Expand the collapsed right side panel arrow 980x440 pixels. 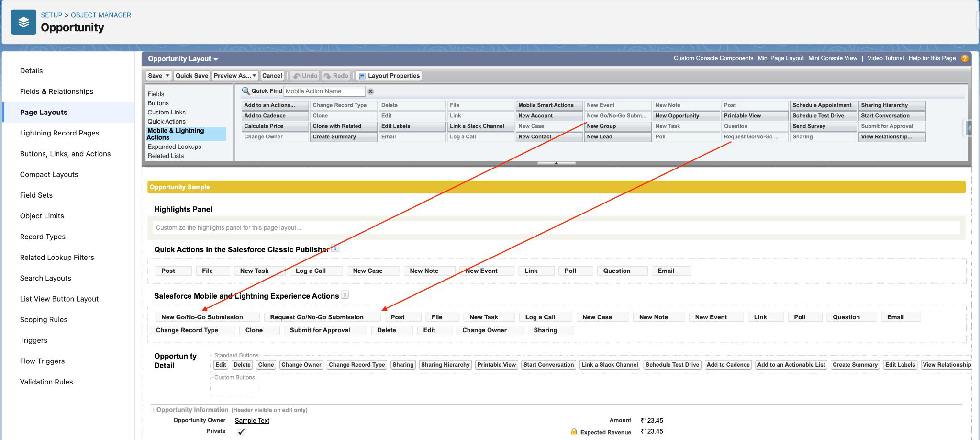(x=969, y=127)
